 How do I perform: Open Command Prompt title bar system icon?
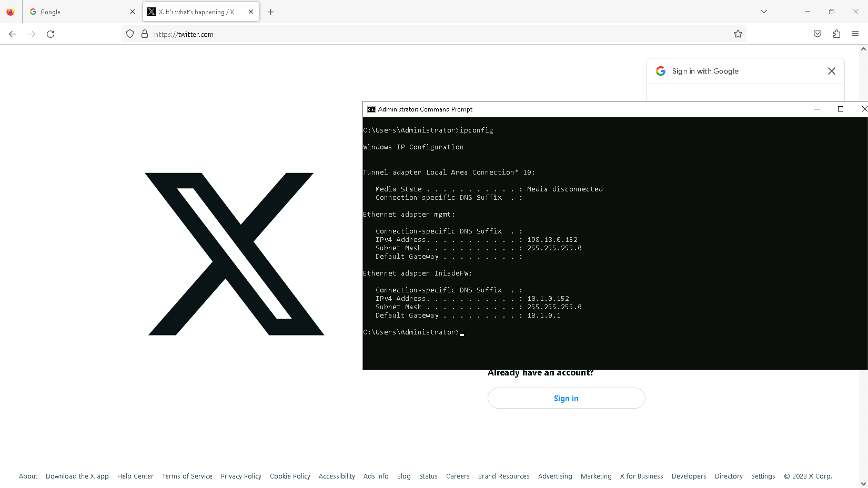pos(371,109)
